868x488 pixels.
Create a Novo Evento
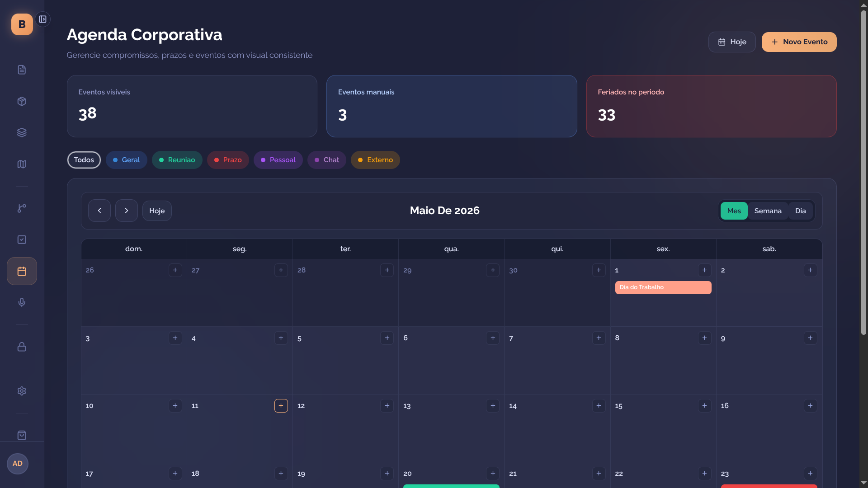click(x=799, y=42)
